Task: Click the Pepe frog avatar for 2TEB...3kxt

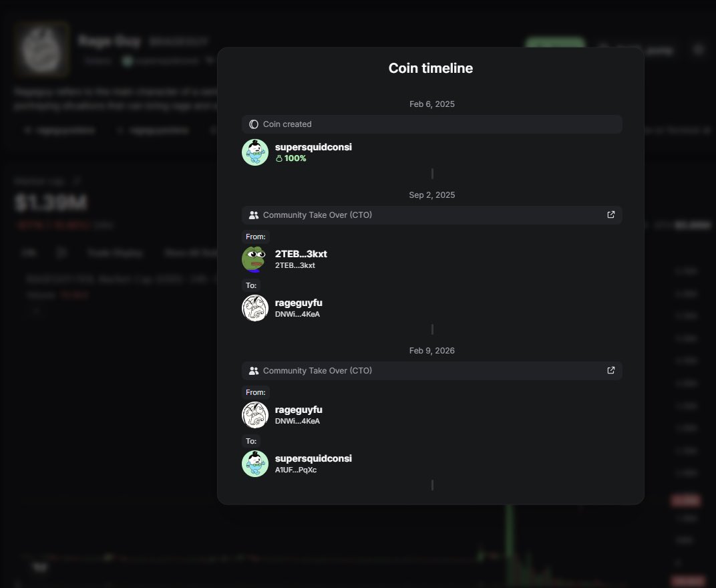Action: (254, 259)
